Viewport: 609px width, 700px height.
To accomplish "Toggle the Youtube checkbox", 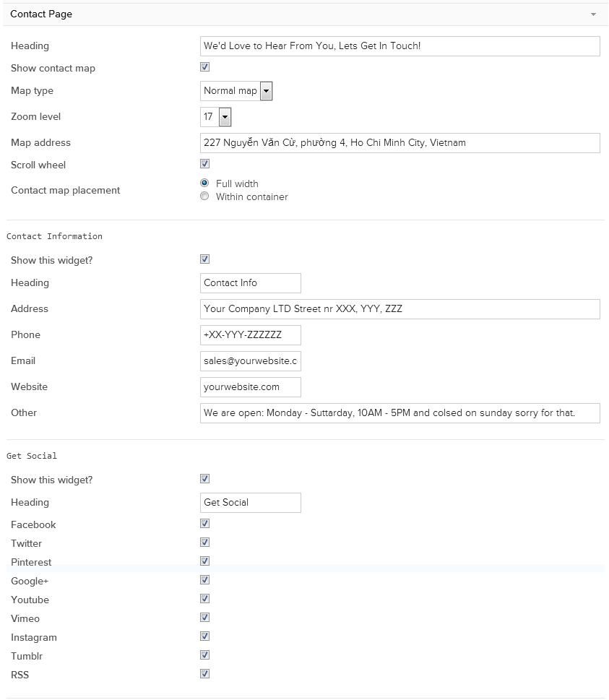I will point(204,598).
